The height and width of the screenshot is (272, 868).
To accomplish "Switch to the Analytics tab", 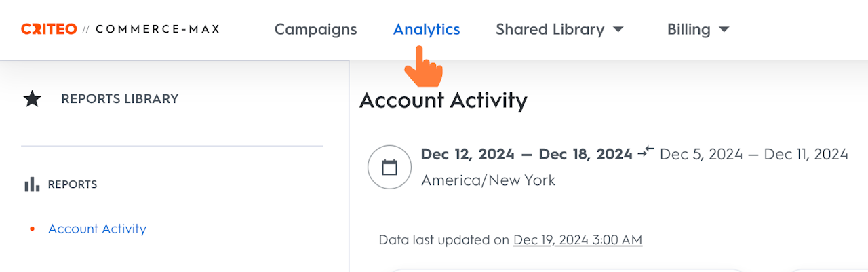I will (x=427, y=29).
